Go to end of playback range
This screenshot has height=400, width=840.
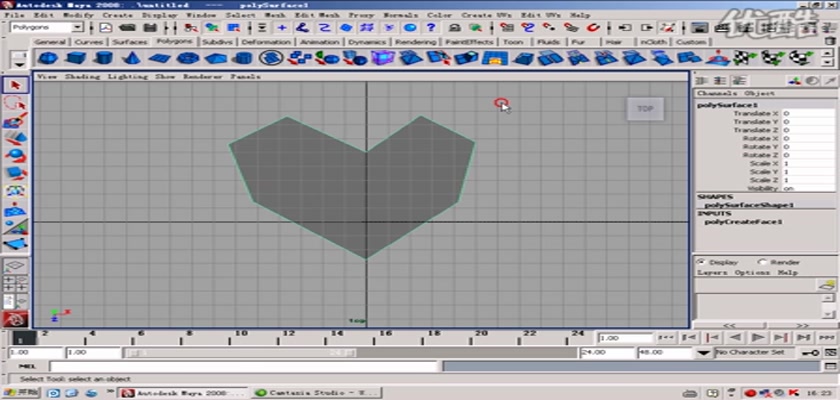[828, 337]
